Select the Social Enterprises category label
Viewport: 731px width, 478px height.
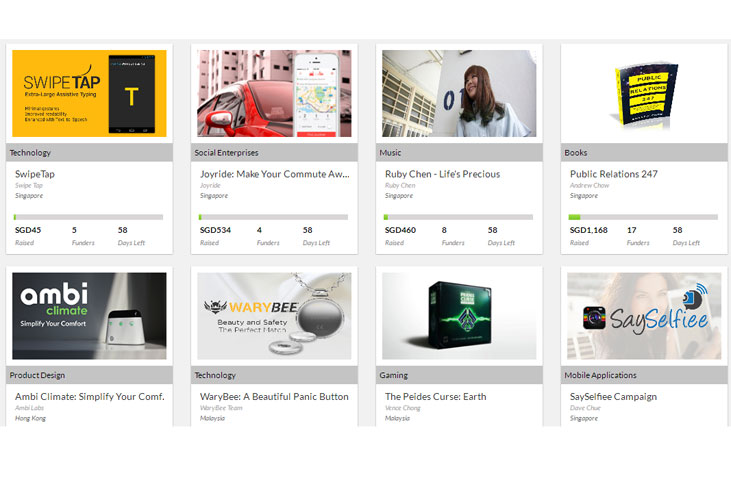226,153
